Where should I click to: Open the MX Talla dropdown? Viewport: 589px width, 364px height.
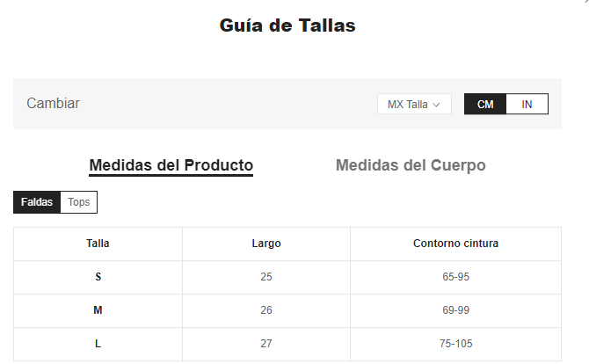coord(413,104)
